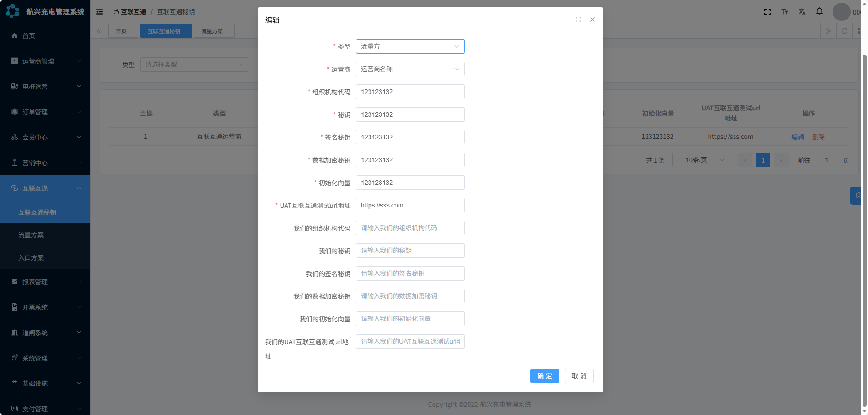This screenshot has height=415, width=868.
Task: Click the 我们的秘钥 input field
Action: [x=409, y=251]
